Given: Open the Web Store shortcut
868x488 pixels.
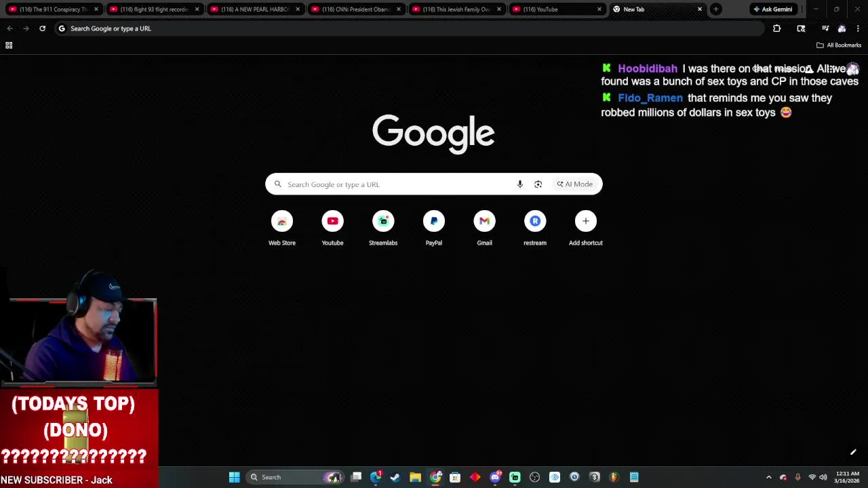Looking at the screenshot, I should tap(282, 228).
